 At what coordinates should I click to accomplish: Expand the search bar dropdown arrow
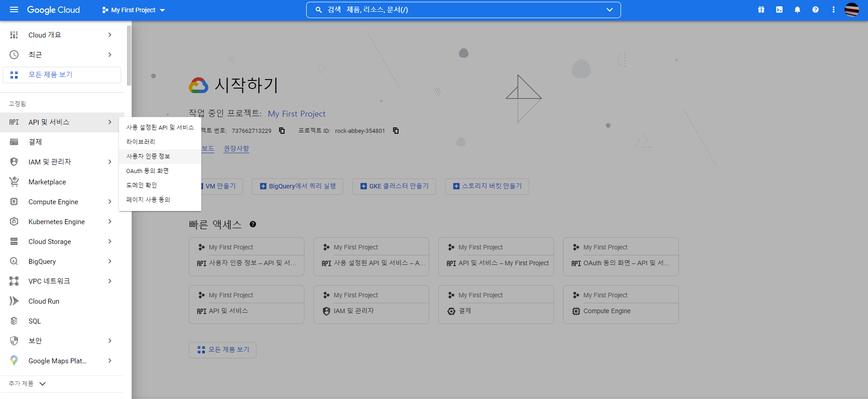(610, 9)
